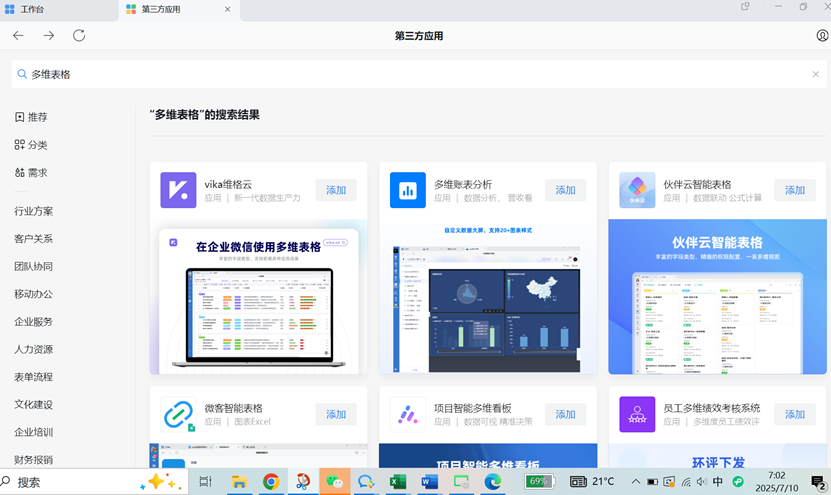The width and height of the screenshot is (831, 495).
Task: View the 伙伴云智能表格 preview banner
Action: click(x=718, y=297)
